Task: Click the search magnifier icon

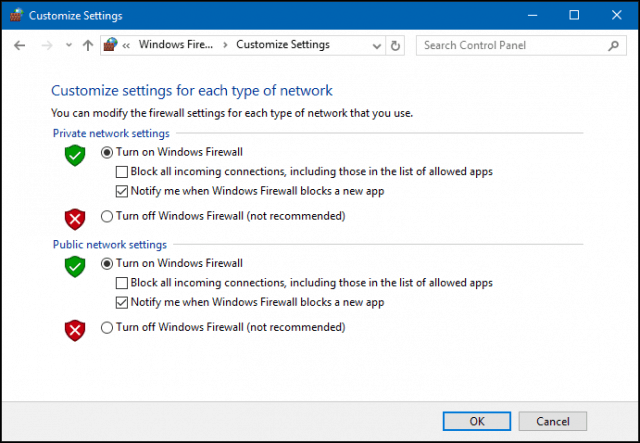Action: 613,45
